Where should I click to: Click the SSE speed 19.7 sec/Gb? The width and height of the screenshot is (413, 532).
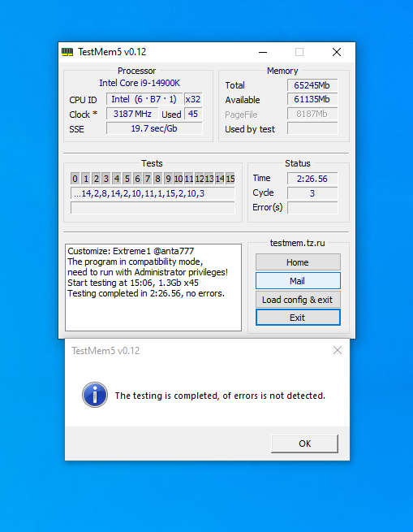point(154,128)
